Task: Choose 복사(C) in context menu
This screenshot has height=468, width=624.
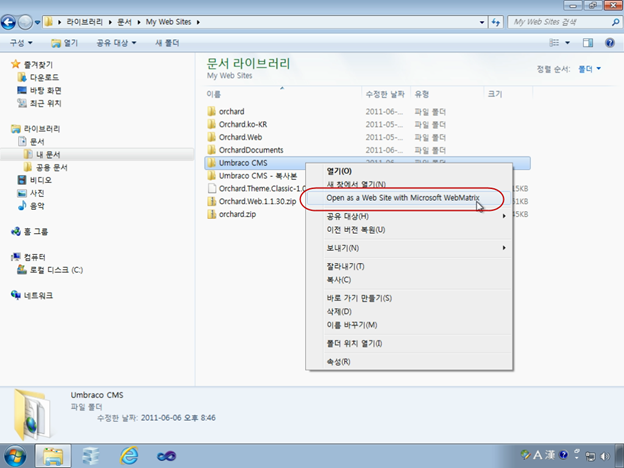Action: point(409,280)
